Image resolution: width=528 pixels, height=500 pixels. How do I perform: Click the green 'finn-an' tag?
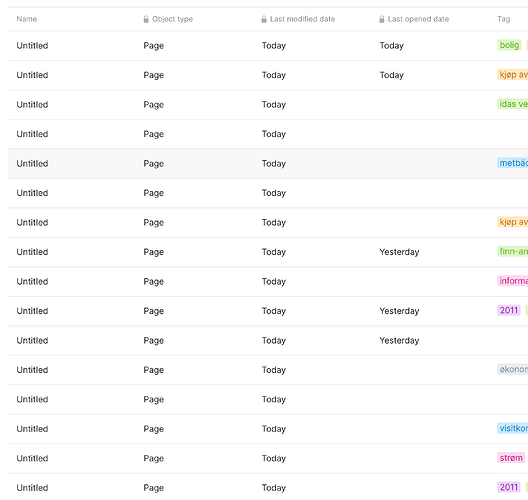[513, 251]
